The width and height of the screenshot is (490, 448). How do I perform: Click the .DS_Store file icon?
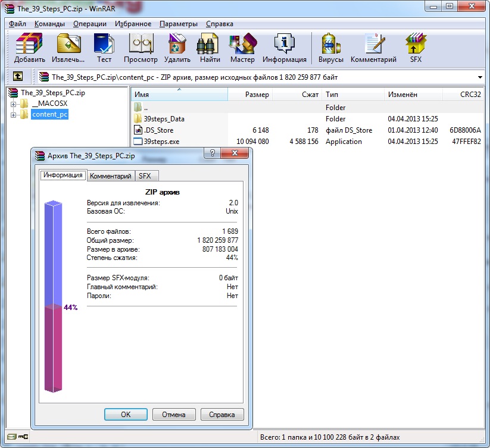138,130
